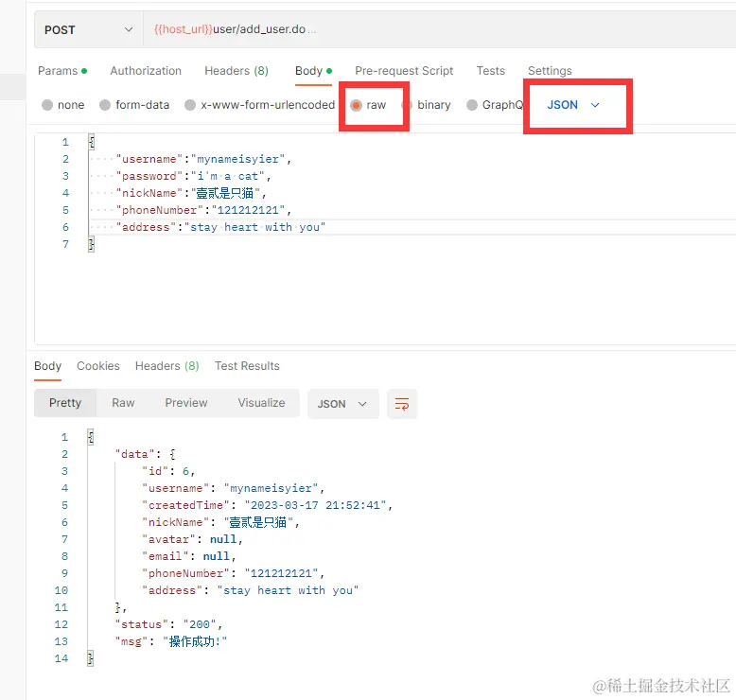Open the response JSON format dropdown

pyautogui.click(x=342, y=404)
